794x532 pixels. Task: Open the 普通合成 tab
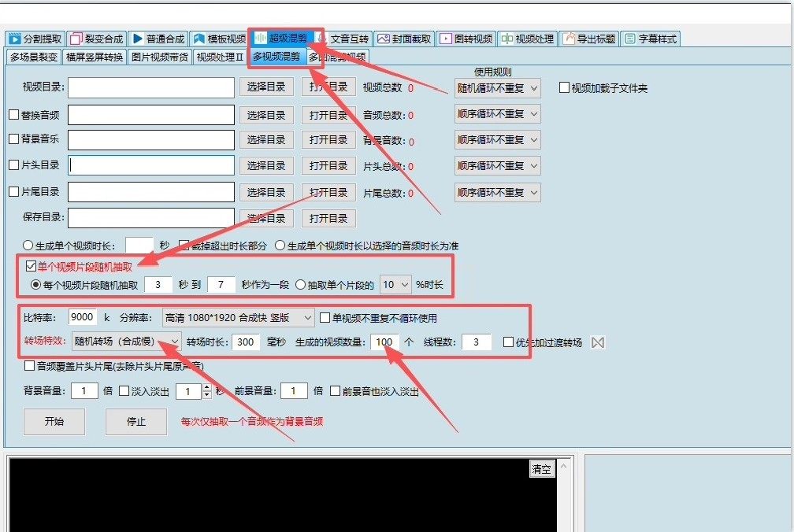coord(158,39)
